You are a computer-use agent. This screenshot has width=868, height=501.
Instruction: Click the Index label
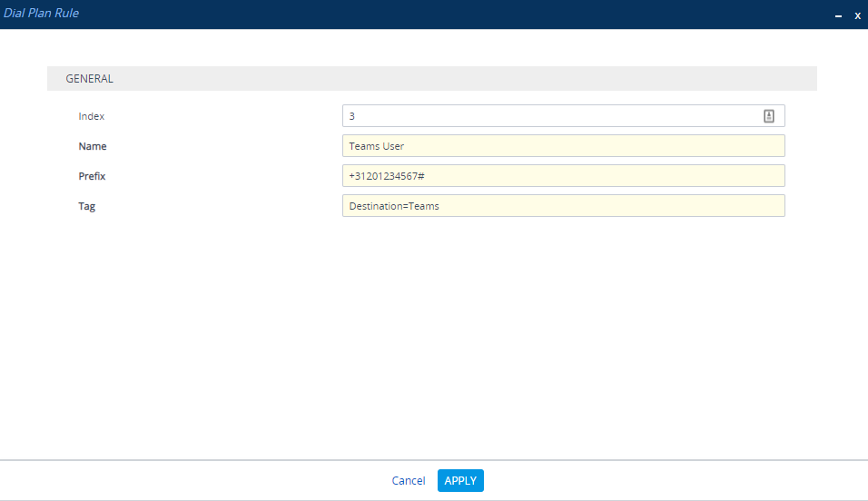click(x=92, y=116)
